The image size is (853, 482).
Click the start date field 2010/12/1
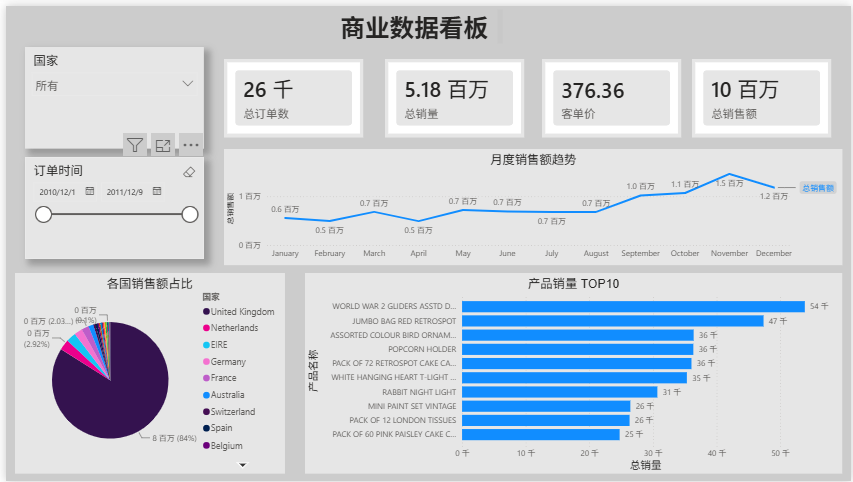pos(57,192)
